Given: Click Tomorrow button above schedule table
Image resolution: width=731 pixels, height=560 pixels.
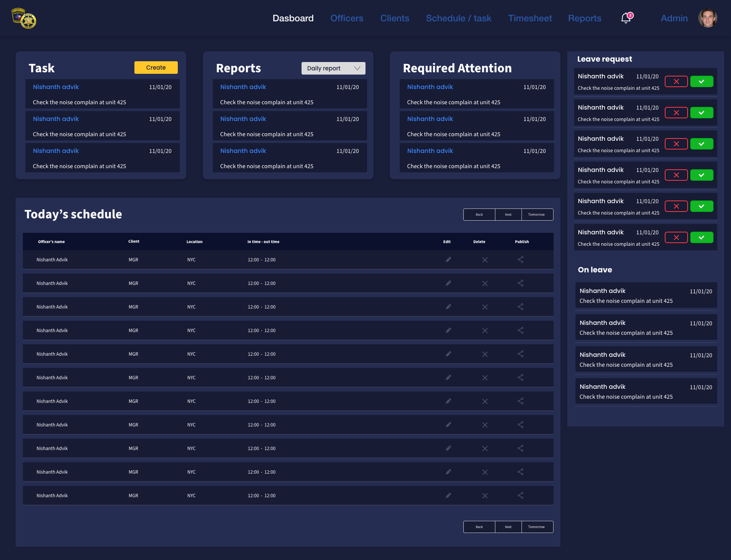Looking at the screenshot, I should tap(536, 215).
